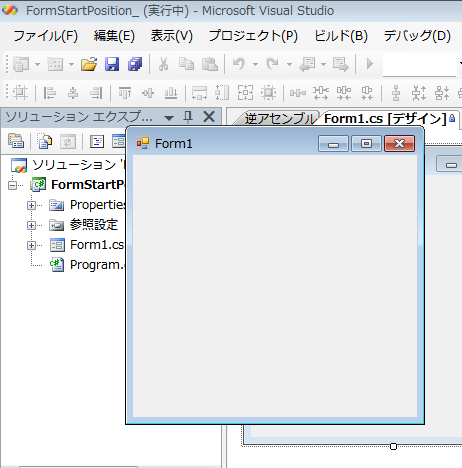Screen dimensions: 462x468
Task: Click Increase Horizontal Spacing icon
Action: click(x=321, y=92)
